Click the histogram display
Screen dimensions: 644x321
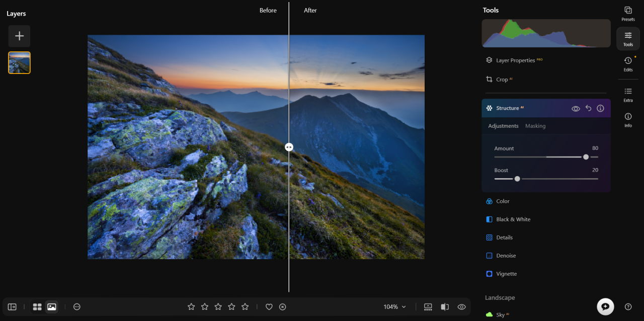[x=546, y=33]
